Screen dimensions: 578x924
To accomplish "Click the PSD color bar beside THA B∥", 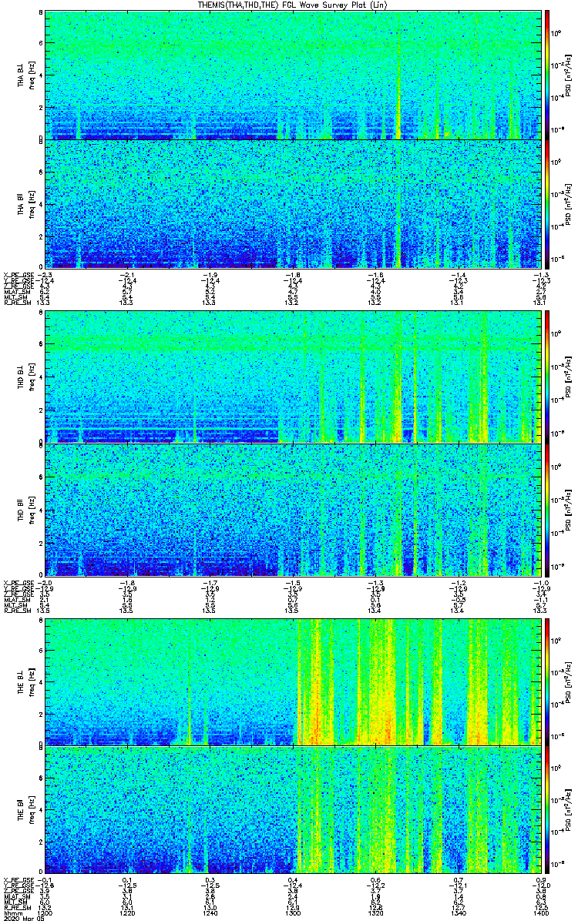I will click(548, 203).
